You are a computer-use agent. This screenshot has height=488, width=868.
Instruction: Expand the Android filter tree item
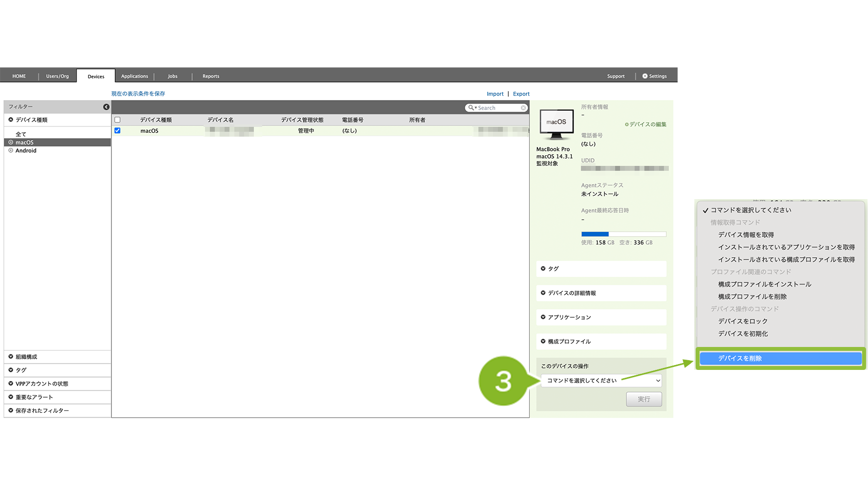pyautogui.click(x=11, y=151)
